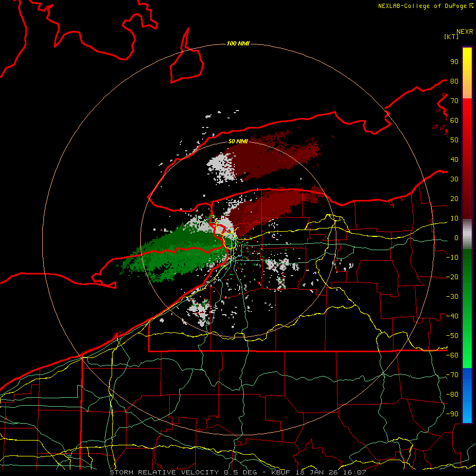
Task: Click the gray zero-velocity segment of color bar
Action: point(467,234)
